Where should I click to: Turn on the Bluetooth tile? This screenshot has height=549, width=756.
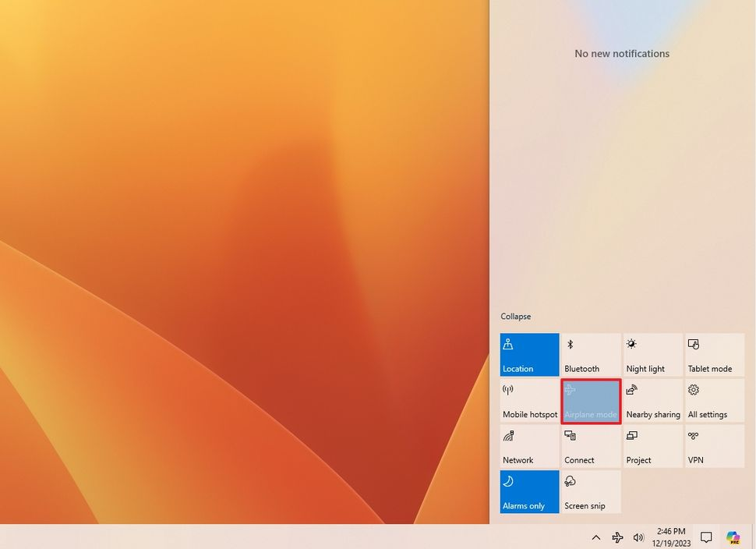point(591,355)
